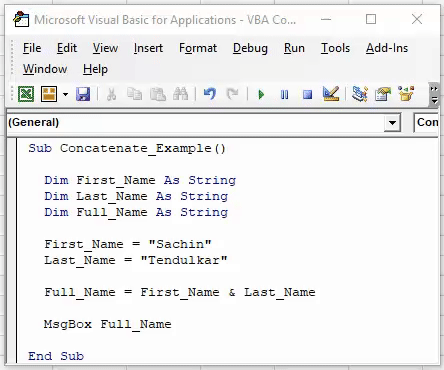Click the Dim Last_Name As String line
This screenshot has height=370, width=444.
click(x=136, y=196)
